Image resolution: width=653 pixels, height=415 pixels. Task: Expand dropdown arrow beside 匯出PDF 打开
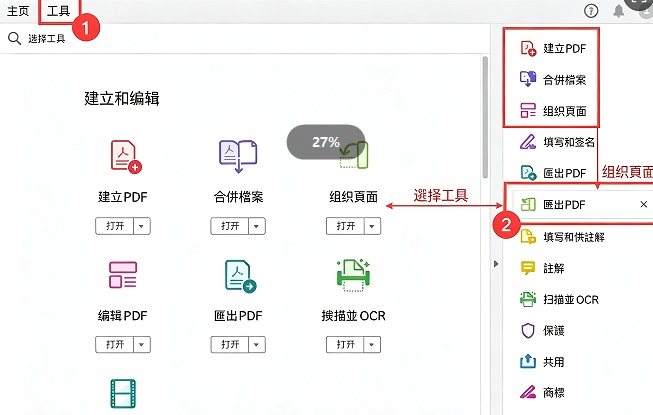click(x=257, y=345)
